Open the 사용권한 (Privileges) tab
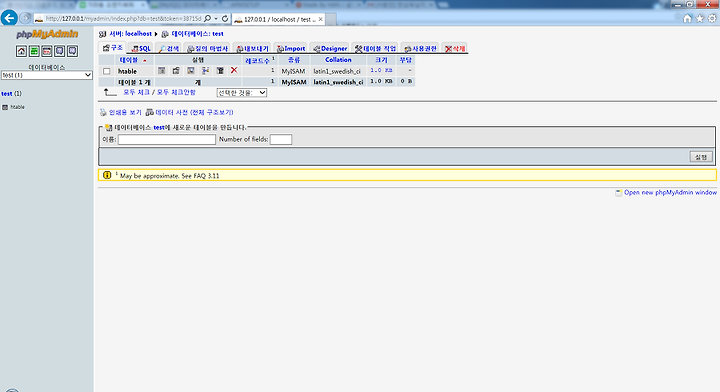This screenshot has height=392, width=720. coord(420,48)
